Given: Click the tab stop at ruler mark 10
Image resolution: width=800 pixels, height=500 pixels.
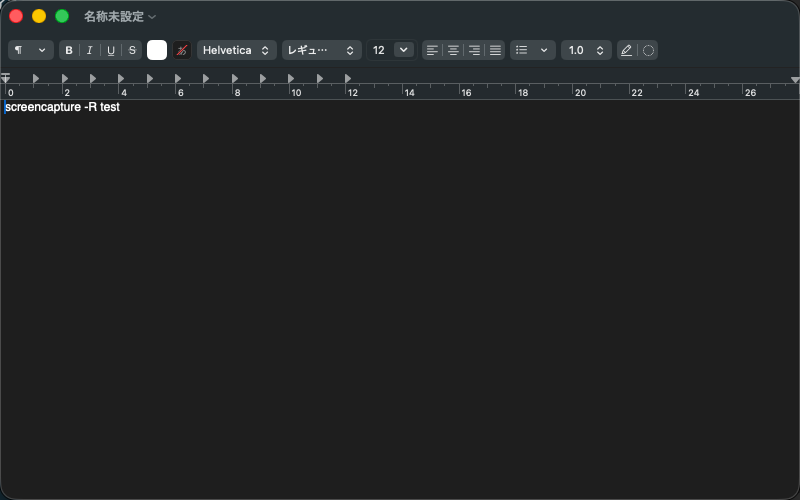Looking at the screenshot, I should 291,78.
